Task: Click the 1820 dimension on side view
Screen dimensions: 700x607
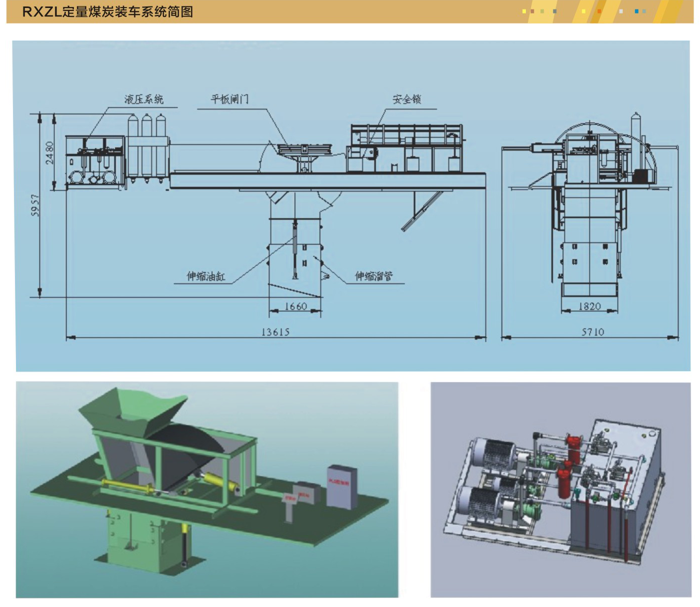Action: (x=589, y=306)
